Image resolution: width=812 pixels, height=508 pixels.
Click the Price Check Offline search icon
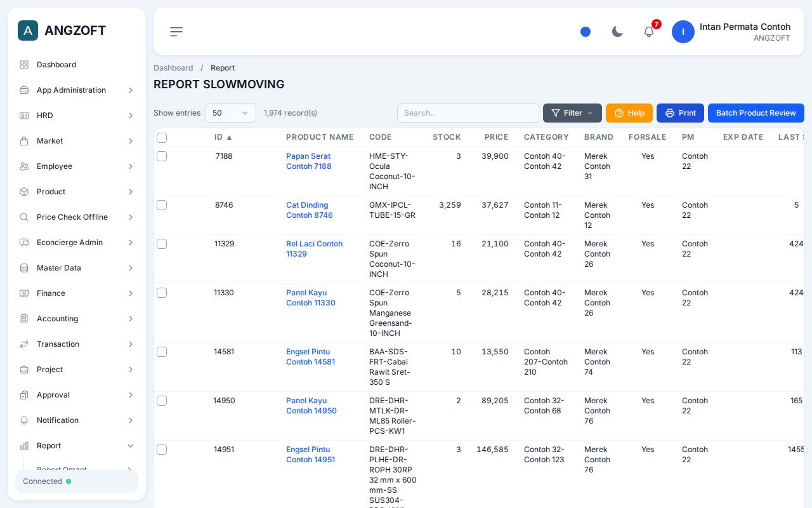pos(24,217)
